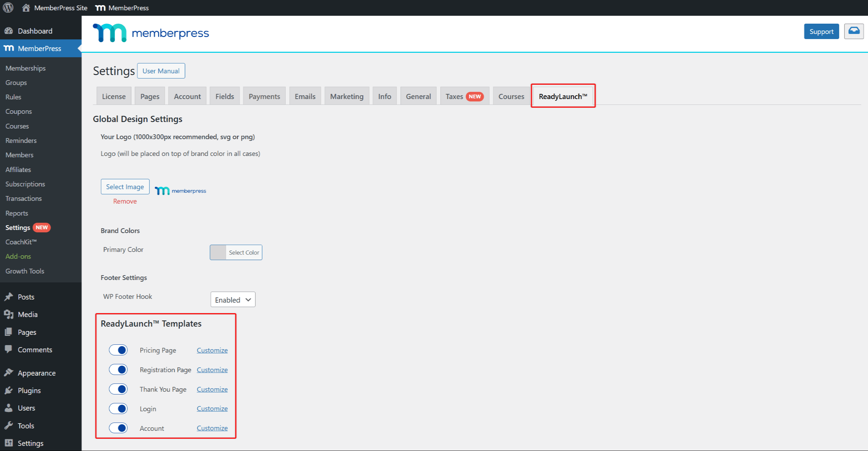Customize the Account template

coord(212,428)
